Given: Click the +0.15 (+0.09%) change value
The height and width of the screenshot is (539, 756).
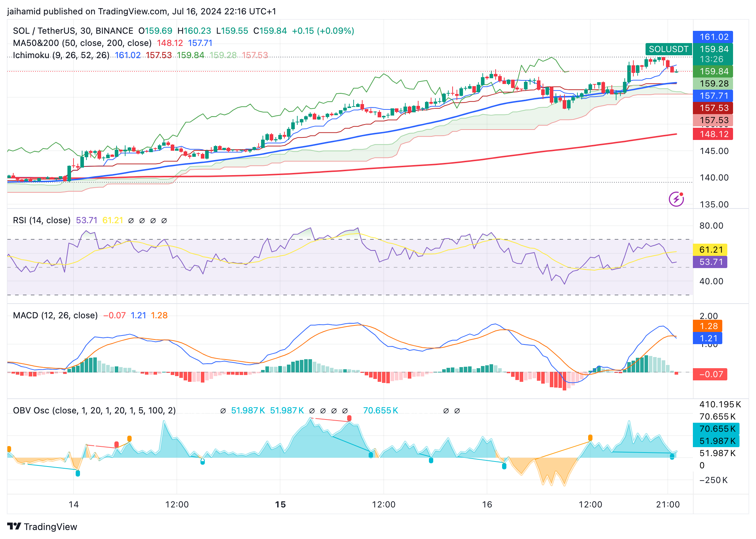Looking at the screenshot, I should [x=323, y=31].
